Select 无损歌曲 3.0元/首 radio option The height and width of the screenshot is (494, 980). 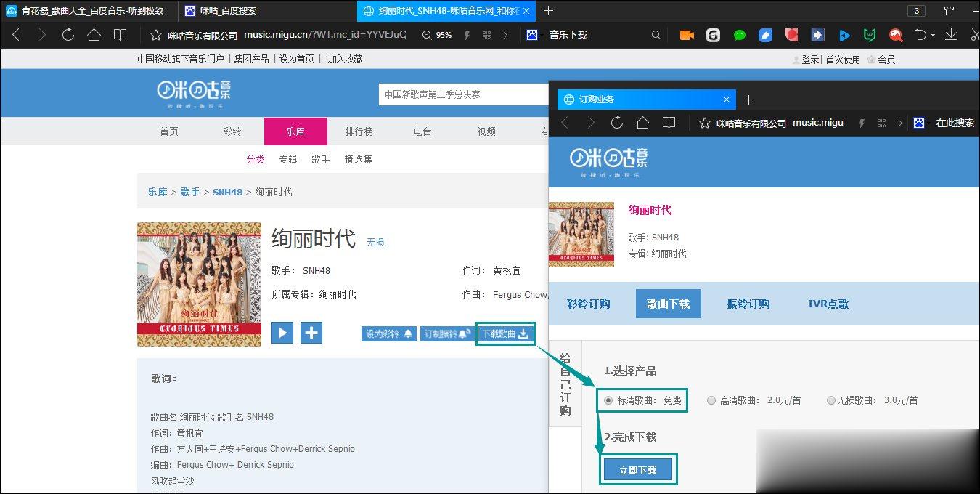pyautogui.click(x=831, y=400)
